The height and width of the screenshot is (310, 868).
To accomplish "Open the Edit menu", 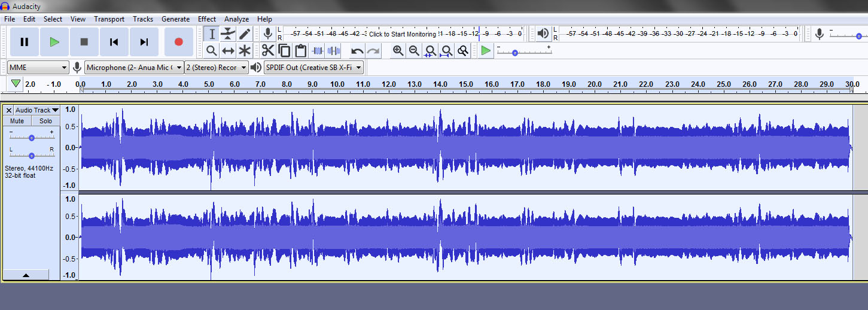I will pos(29,19).
